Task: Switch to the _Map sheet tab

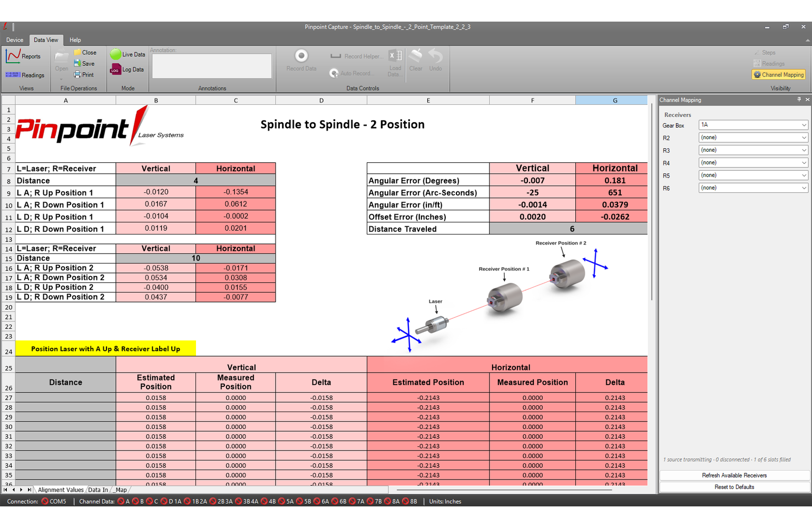Action: click(x=121, y=490)
